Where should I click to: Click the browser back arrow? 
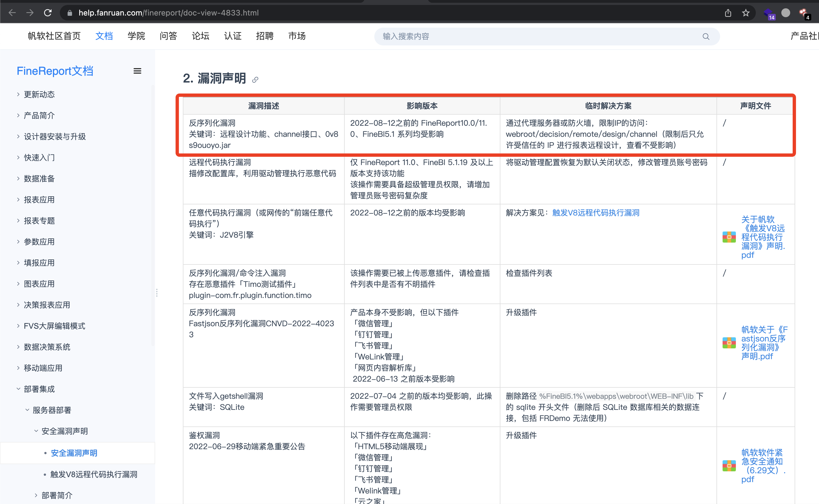[12, 13]
